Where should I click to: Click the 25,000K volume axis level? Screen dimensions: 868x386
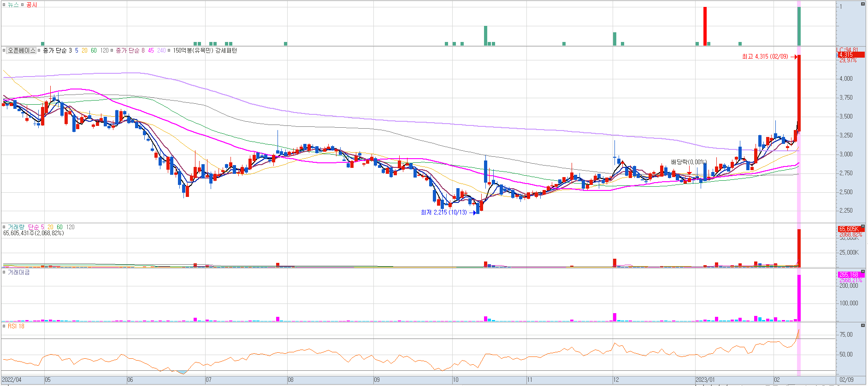point(849,253)
